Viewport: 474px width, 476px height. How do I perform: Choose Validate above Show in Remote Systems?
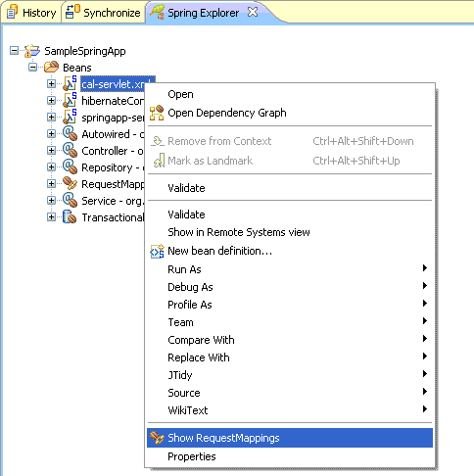click(290, 214)
